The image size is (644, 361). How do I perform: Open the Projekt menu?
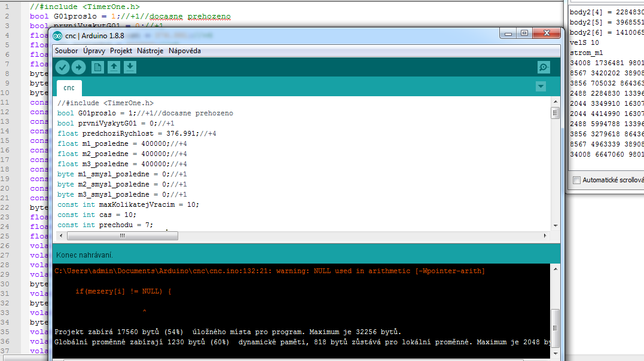121,51
